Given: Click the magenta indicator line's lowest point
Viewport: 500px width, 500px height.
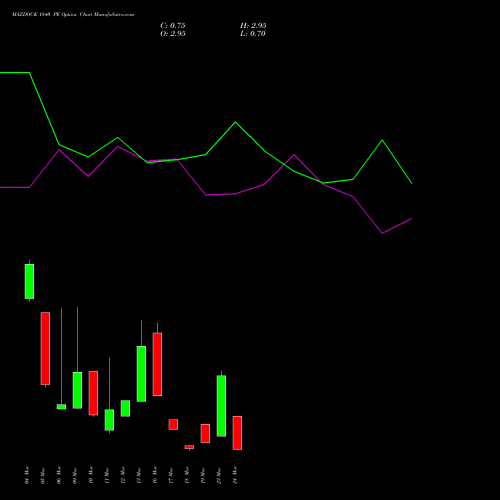Looking at the screenshot, I should click(x=382, y=233).
